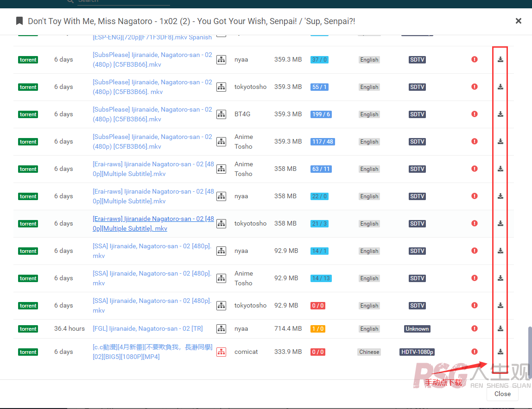Screen dimensions: 532x409
Task: Download the SubsPlease release with 117 / 48 peers
Action: pyautogui.click(x=500, y=141)
